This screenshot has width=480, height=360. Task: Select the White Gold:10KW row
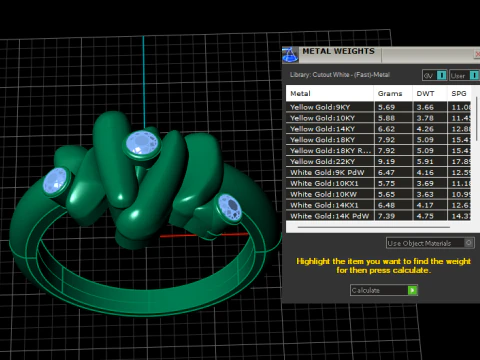378,194
